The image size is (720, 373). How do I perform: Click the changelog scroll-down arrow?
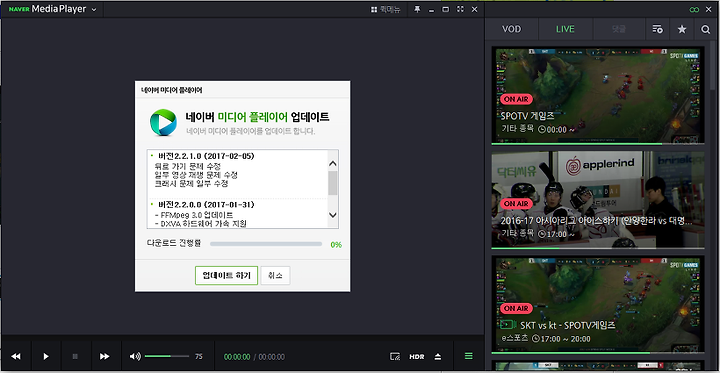click(333, 215)
